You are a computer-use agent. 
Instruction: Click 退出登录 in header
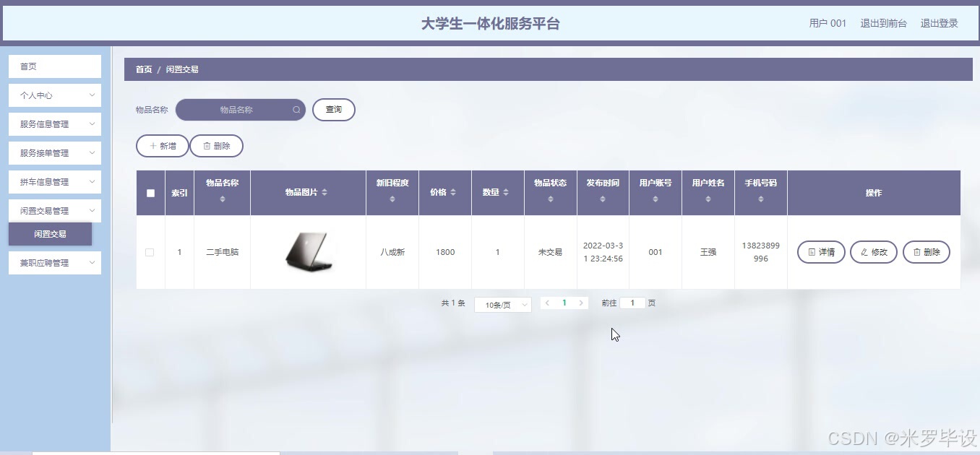(x=939, y=23)
